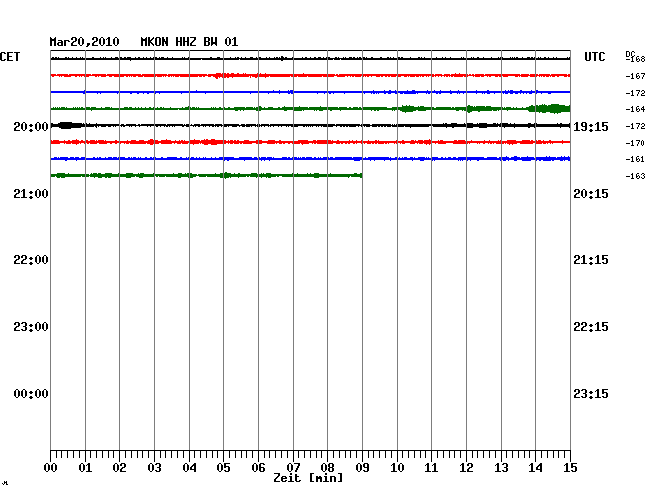This screenshot has width=650, height=494.
Task: Click minute axis tick label 01
Action: pyautogui.click(x=85, y=468)
